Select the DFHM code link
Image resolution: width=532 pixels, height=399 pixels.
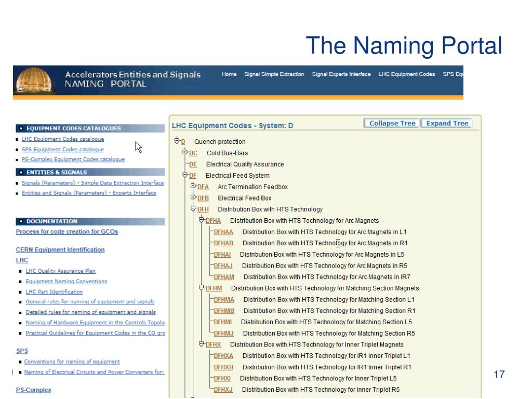[x=214, y=288]
